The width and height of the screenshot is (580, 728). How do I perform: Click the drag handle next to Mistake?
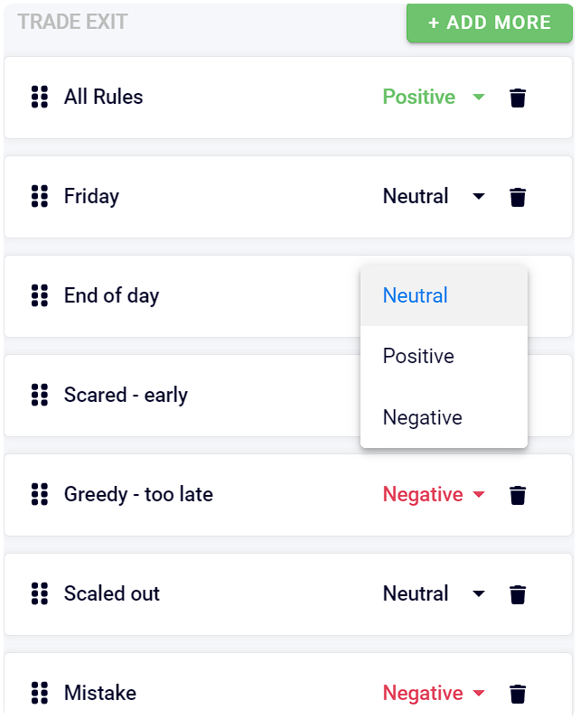[39, 693]
